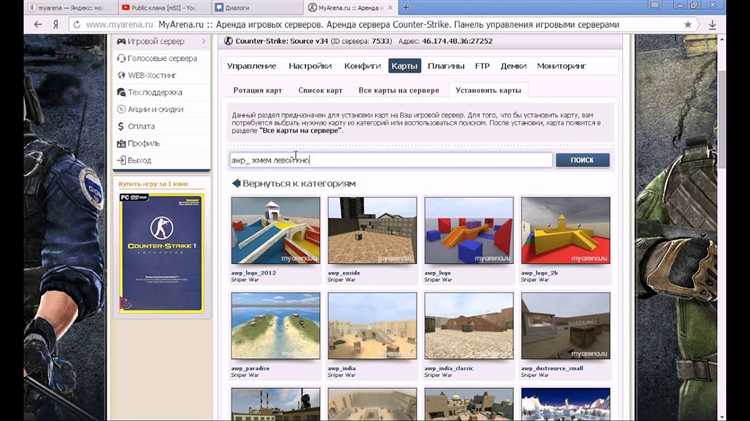The width and height of the screenshot is (750, 421).
Task: Close the MyArena.ru browser tab
Action: point(390,8)
